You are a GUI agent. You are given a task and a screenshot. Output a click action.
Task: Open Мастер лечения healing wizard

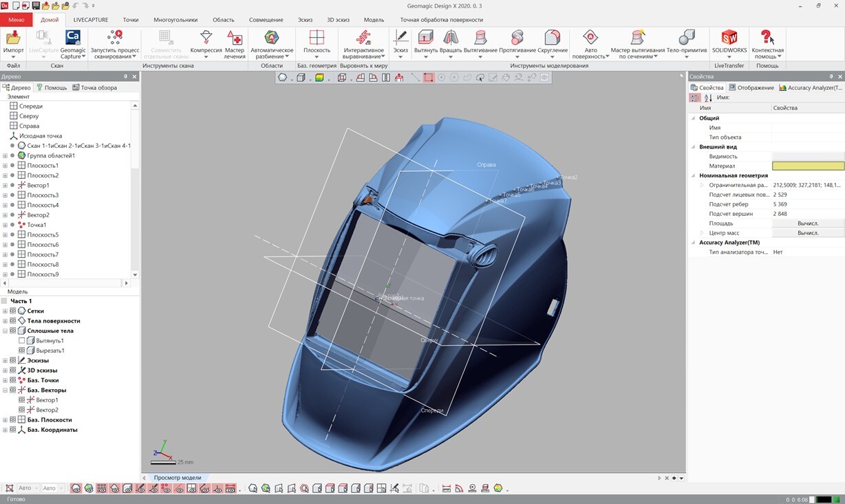click(x=235, y=45)
